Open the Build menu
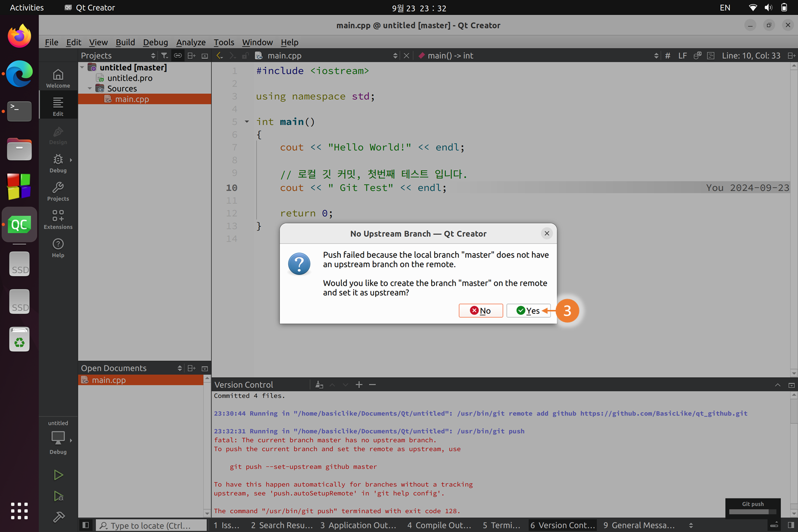 [125, 42]
